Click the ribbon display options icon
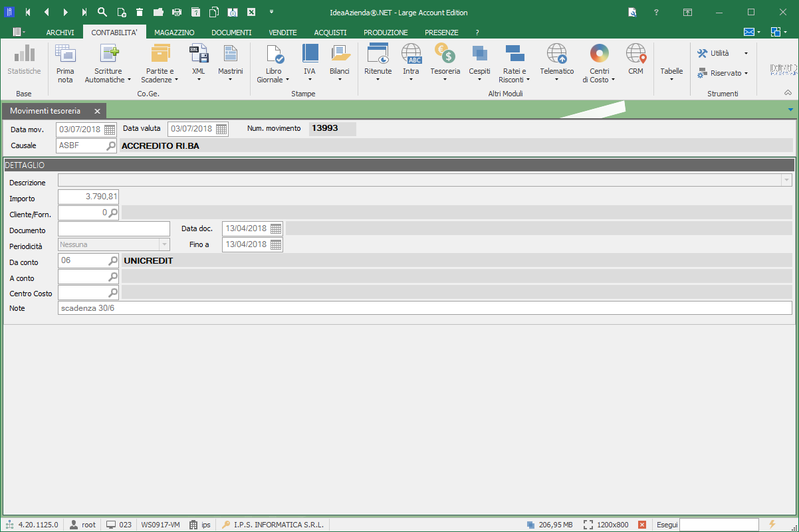The width and height of the screenshot is (799, 532). coord(687,12)
